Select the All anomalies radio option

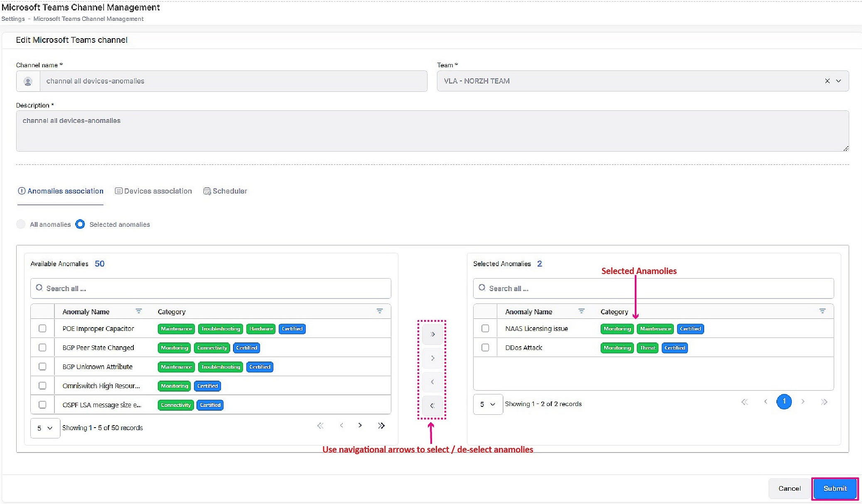click(x=21, y=224)
